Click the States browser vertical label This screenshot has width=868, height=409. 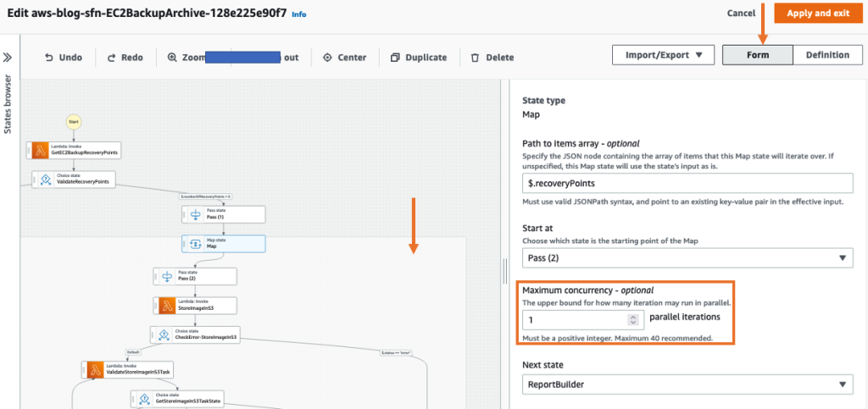click(x=8, y=104)
